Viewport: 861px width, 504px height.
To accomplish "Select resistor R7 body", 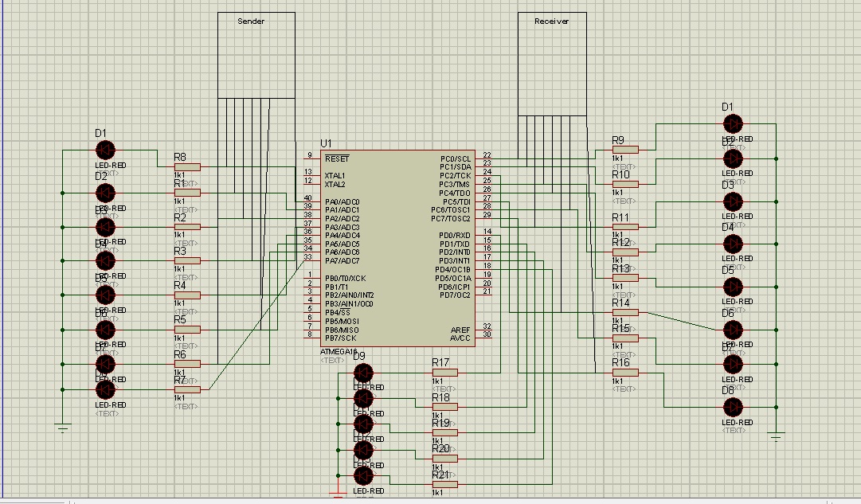I will click(x=187, y=390).
